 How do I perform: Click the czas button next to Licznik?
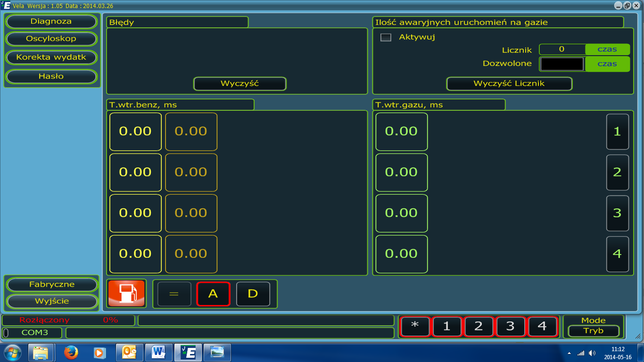pos(607,49)
